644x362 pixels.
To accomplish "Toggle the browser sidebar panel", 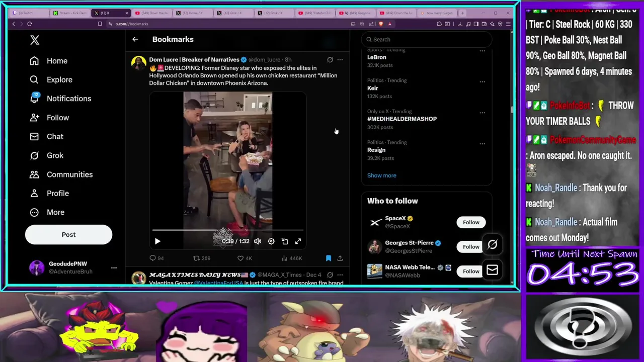I will click(476, 24).
